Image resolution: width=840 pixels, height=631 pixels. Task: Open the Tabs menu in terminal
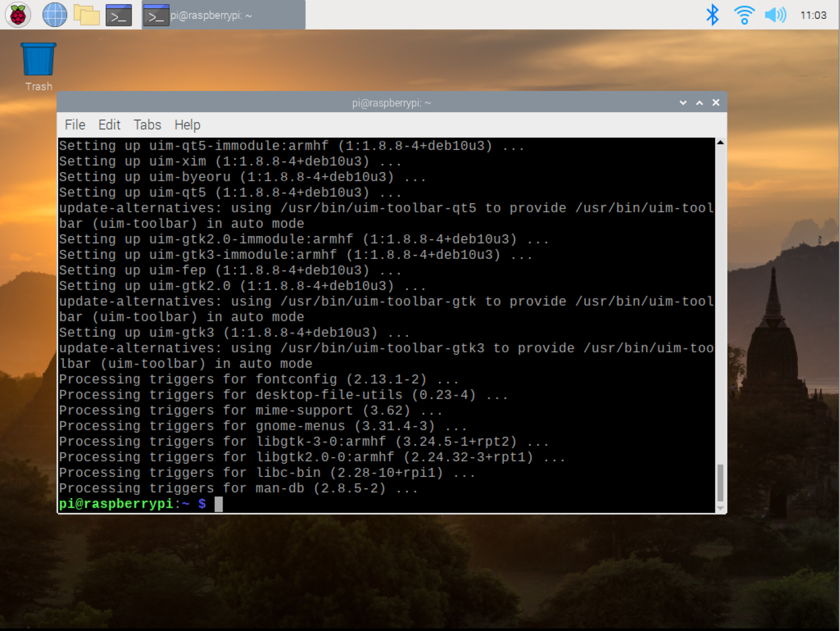tap(147, 125)
